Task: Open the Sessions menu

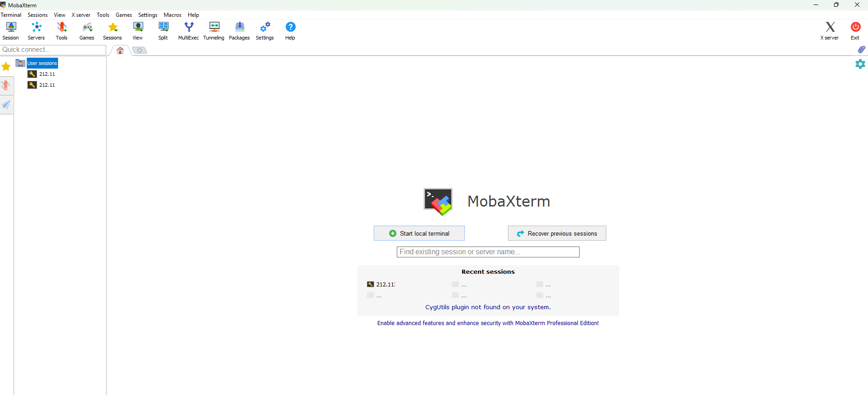Action: click(x=38, y=15)
